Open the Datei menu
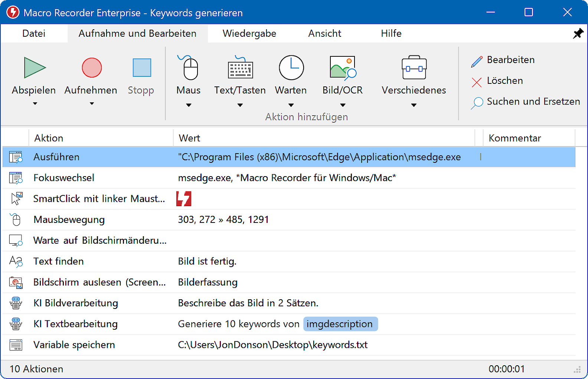 pyautogui.click(x=34, y=33)
